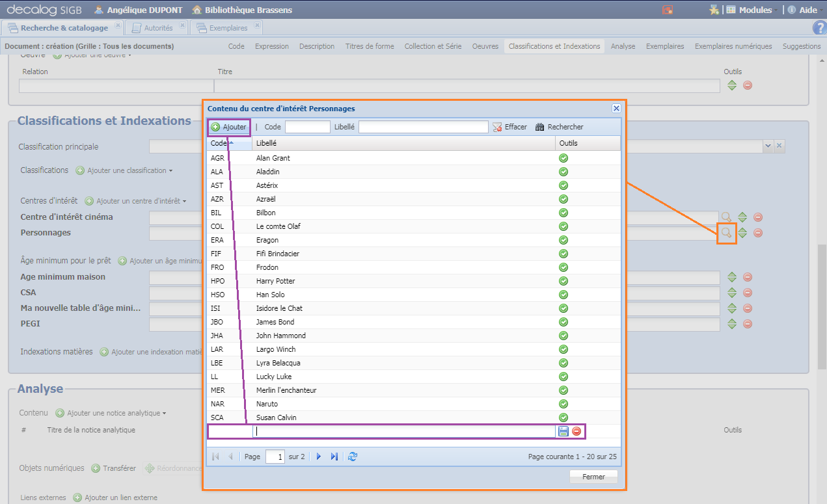The height and width of the screenshot is (504, 827).
Task: Click the blue help question mark icon
Action: [819, 28]
